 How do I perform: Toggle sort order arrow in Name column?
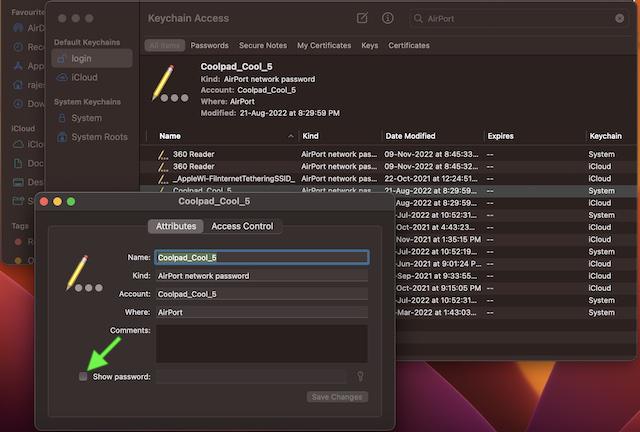[x=291, y=136]
